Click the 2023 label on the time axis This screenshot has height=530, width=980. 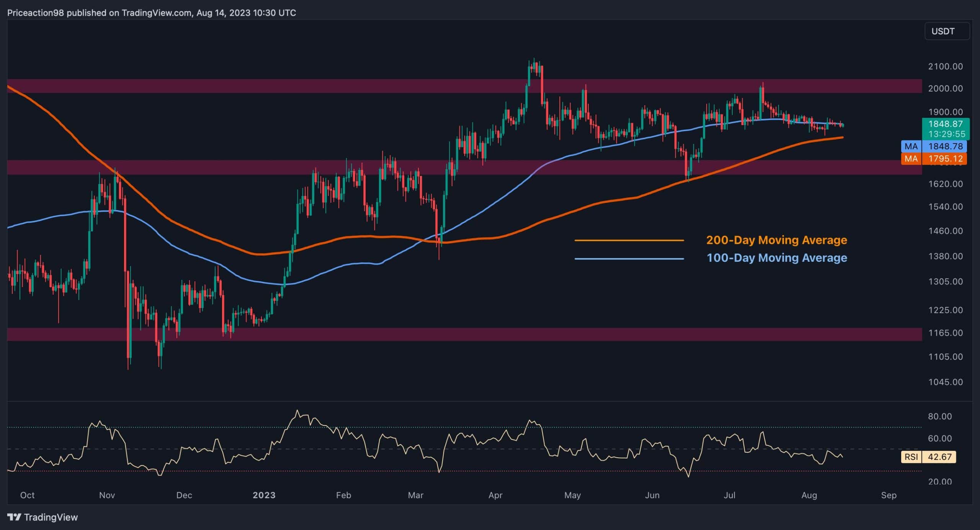click(264, 495)
